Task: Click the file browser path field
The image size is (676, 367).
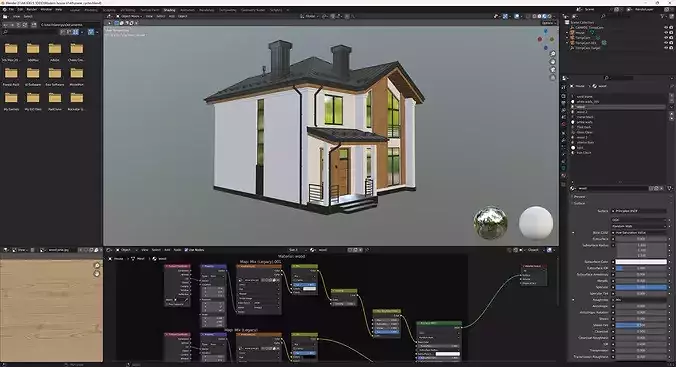Action: [70, 25]
